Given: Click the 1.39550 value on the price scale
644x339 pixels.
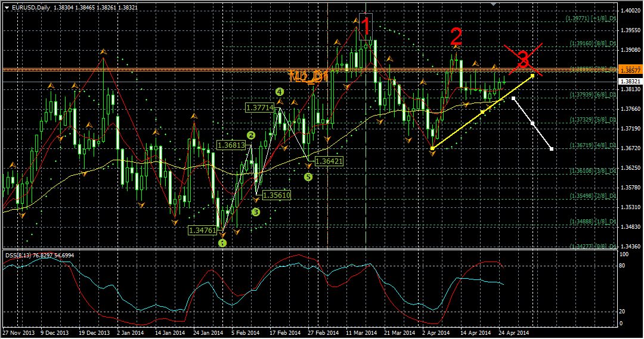Looking at the screenshot, I should [630, 30].
